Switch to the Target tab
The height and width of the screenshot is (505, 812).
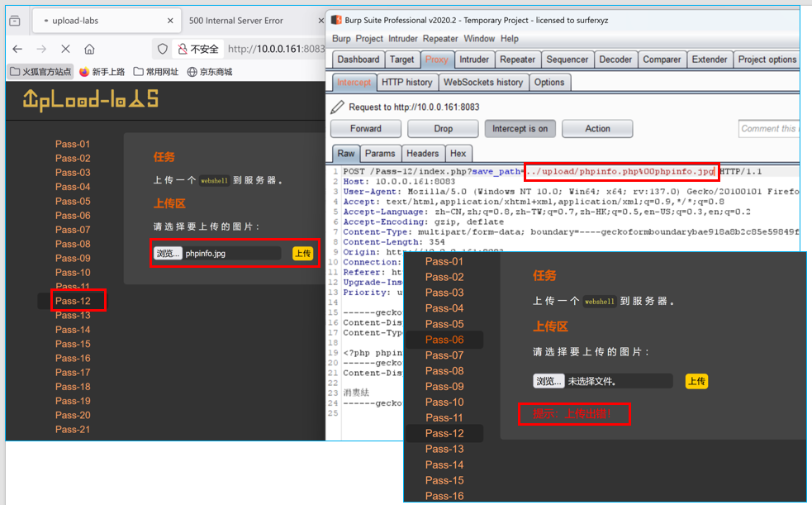pyautogui.click(x=401, y=60)
